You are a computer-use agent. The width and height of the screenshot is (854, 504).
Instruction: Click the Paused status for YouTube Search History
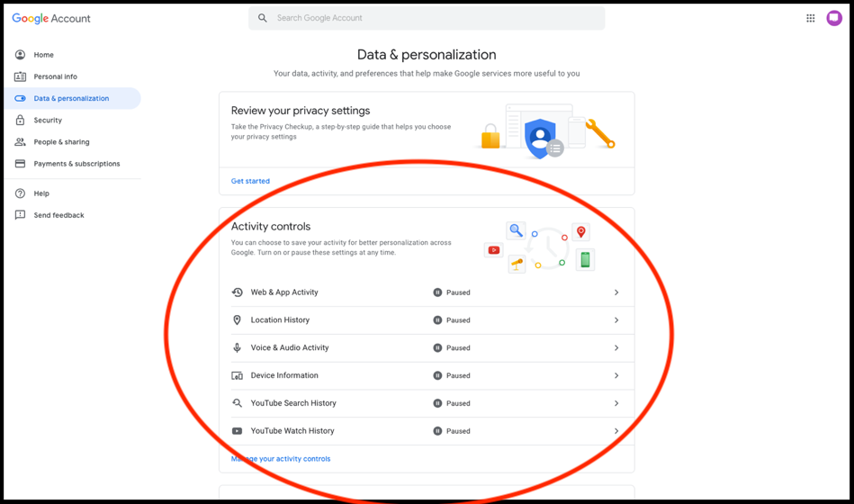point(452,403)
